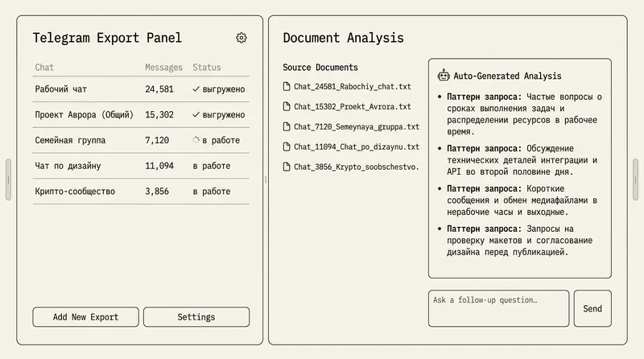644x359 pixels.
Task: Open settings via gear icon in export panel
Action: (x=242, y=38)
